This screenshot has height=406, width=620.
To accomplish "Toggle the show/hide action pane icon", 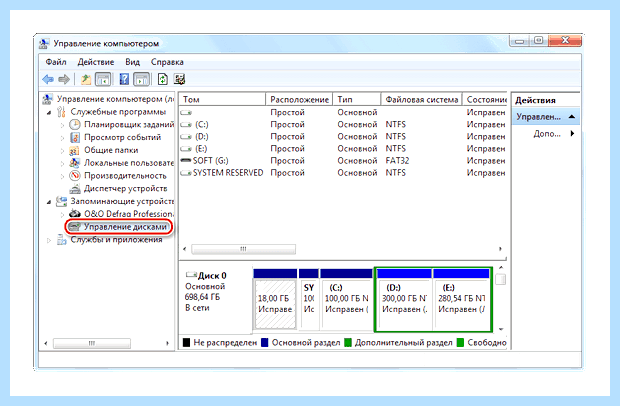I will [142, 79].
